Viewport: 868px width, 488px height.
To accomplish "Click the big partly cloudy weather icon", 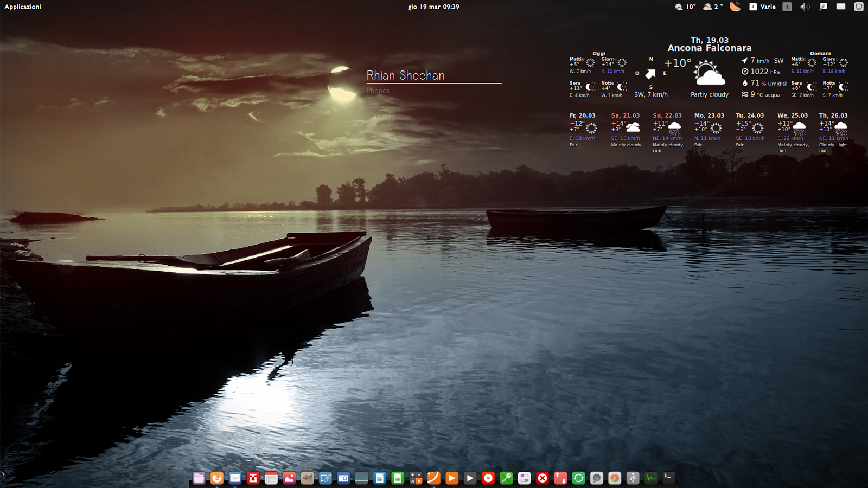I will 709,73.
